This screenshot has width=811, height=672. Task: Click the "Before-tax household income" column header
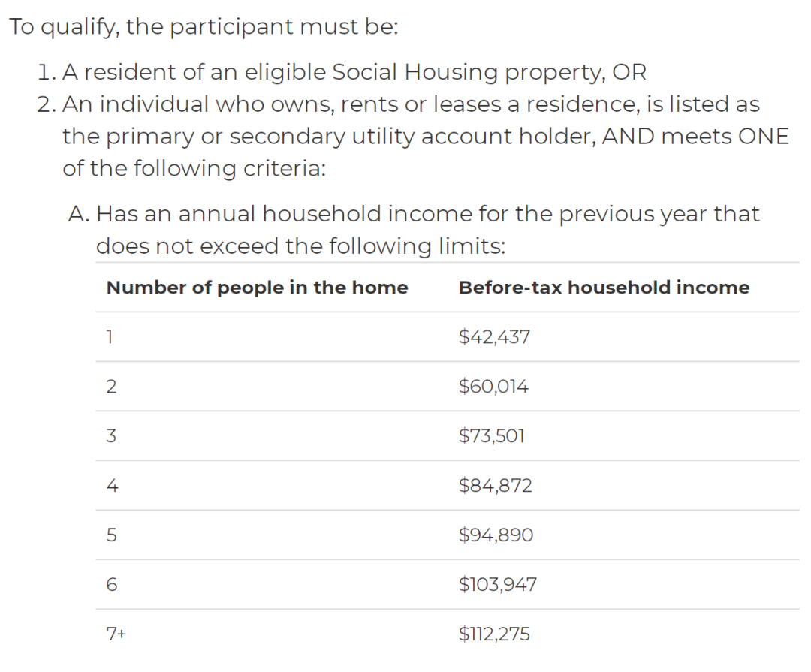604,288
